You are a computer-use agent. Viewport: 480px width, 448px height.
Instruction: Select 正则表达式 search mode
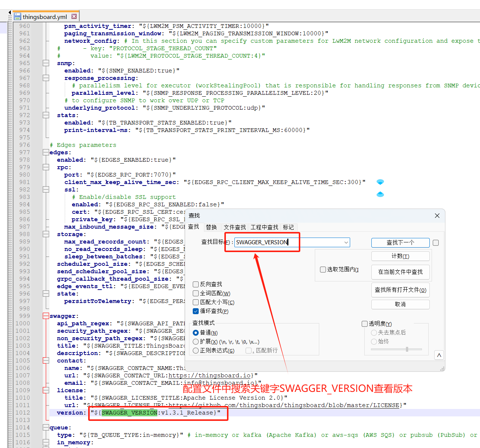(196, 351)
